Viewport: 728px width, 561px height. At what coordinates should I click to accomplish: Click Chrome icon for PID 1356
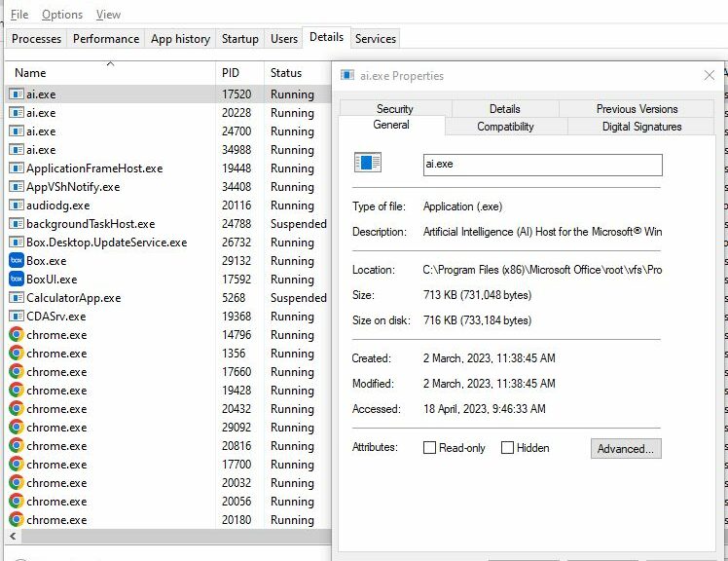(17, 354)
